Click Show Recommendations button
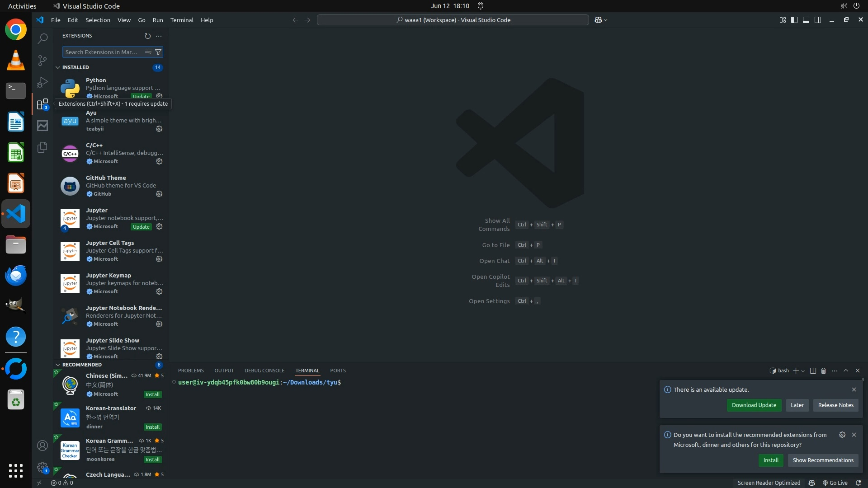The width and height of the screenshot is (868, 488). [823, 460]
